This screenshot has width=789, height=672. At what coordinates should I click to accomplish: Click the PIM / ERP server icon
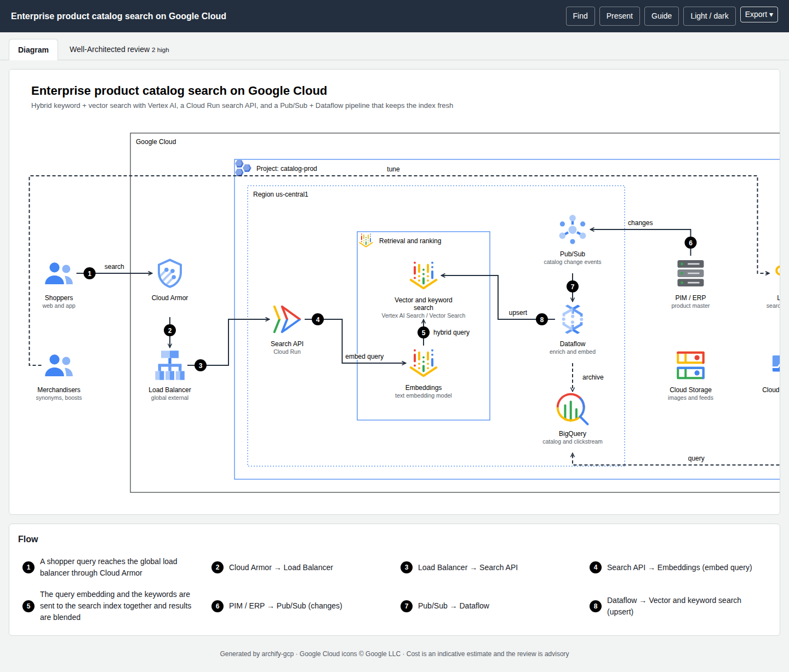pos(690,273)
